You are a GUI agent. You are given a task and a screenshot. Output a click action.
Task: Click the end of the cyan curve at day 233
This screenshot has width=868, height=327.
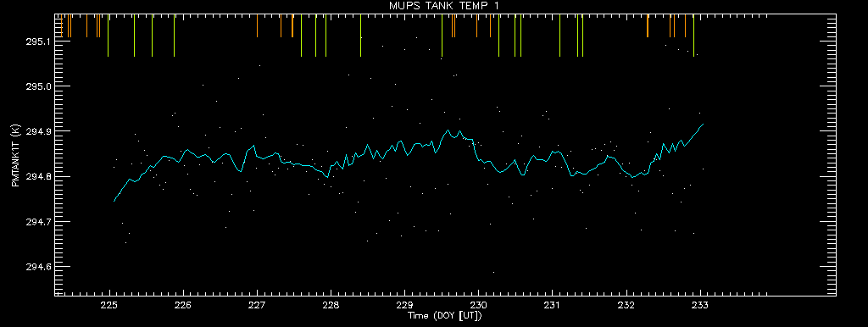703,124
